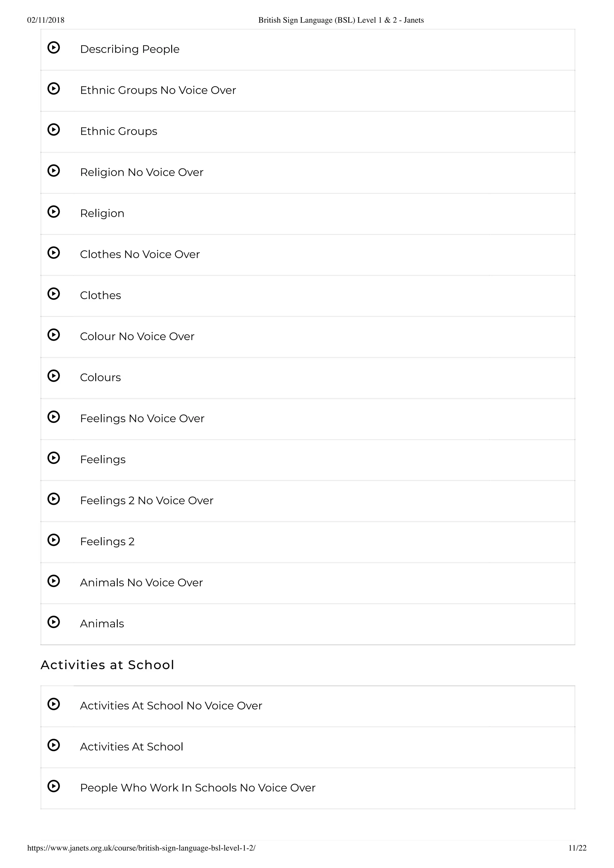The width and height of the screenshot is (614, 868).
Task: Open Colour No Voice Over lesson
Action: tap(137, 337)
